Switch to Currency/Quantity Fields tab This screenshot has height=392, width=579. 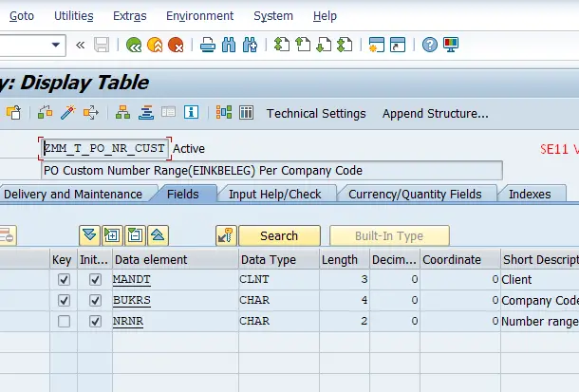pyautogui.click(x=415, y=195)
